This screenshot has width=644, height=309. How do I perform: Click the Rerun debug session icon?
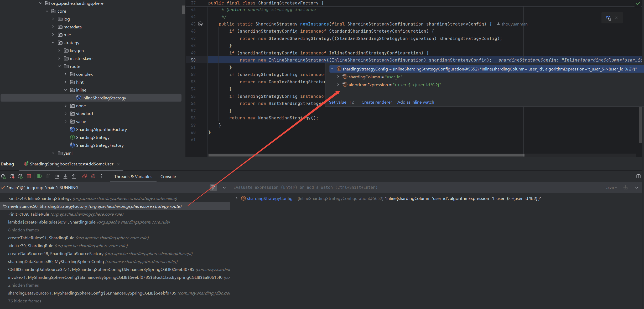click(x=3, y=176)
